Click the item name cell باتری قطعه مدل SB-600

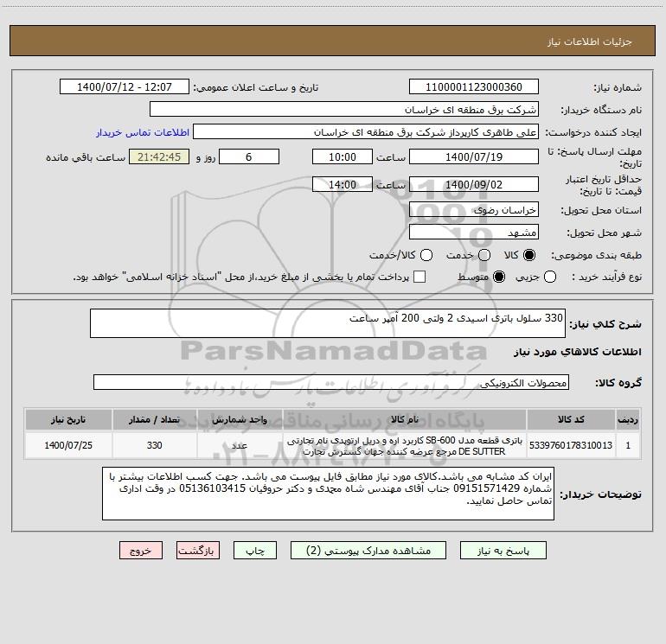pyautogui.click(x=405, y=445)
